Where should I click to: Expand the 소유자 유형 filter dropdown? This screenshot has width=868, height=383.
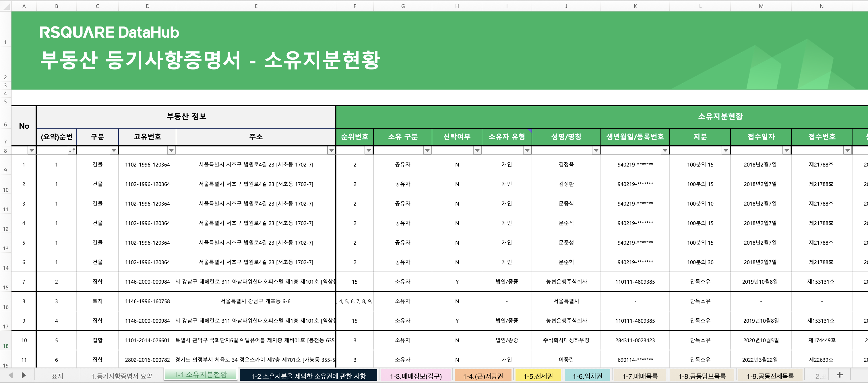(527, 150)
